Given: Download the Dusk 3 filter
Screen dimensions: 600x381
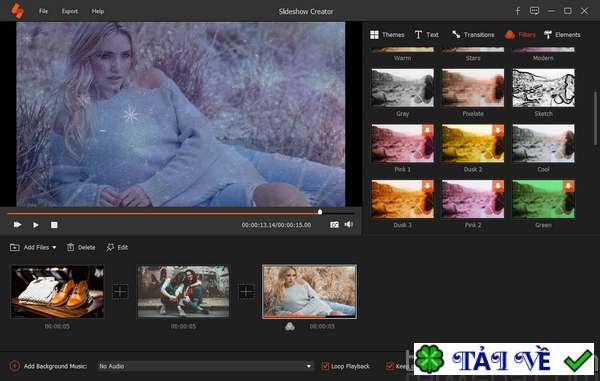Looking at the screenshot, I should (427, 186).
